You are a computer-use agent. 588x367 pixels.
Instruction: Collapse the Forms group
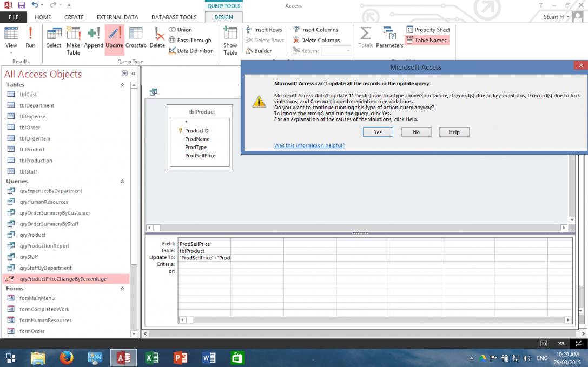tap(122, 289)
